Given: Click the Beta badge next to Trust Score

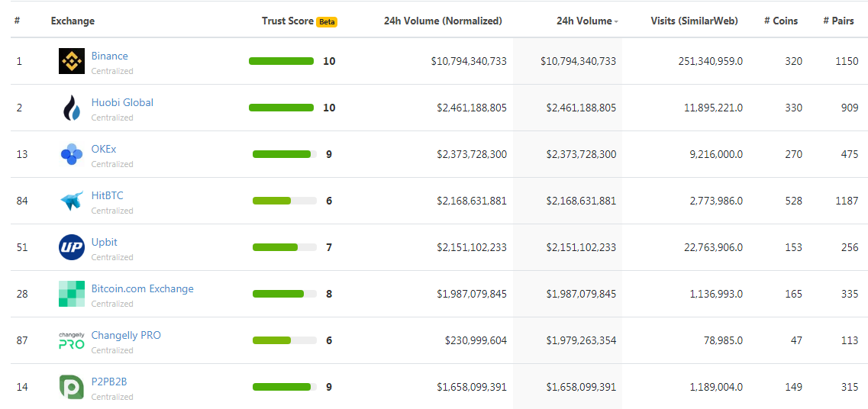Looking at the screenshot, I should click(327, 22).
